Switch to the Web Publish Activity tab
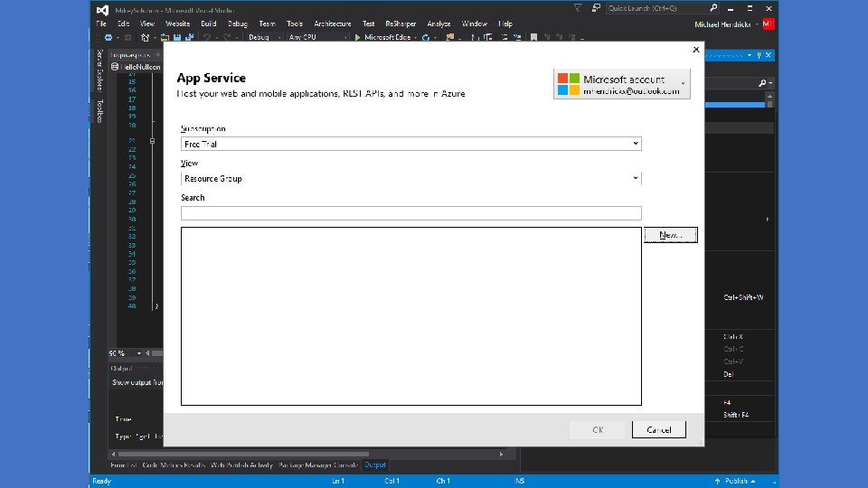Viewport: 868px width, 488px height. click(x=242, y=465)
